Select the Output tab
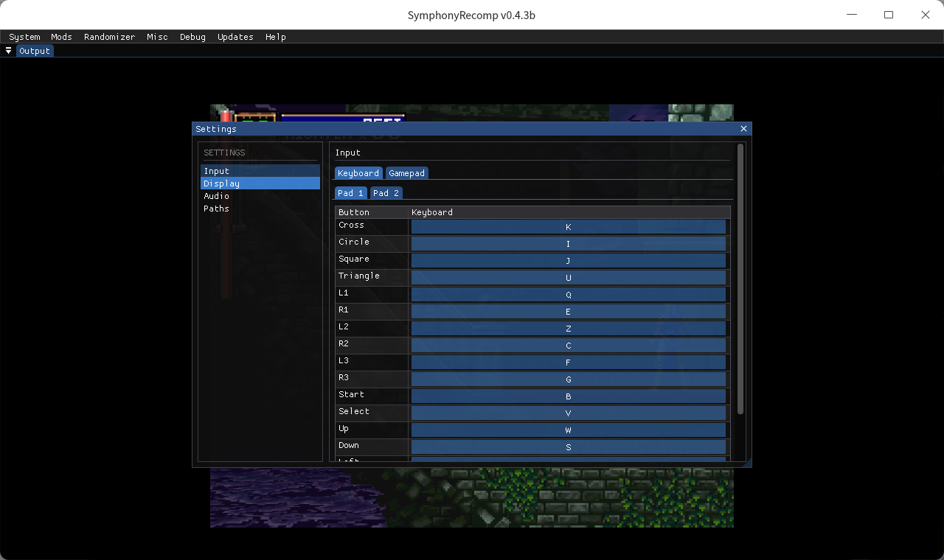Screen dimensions: 944x560 pos(35,51)
